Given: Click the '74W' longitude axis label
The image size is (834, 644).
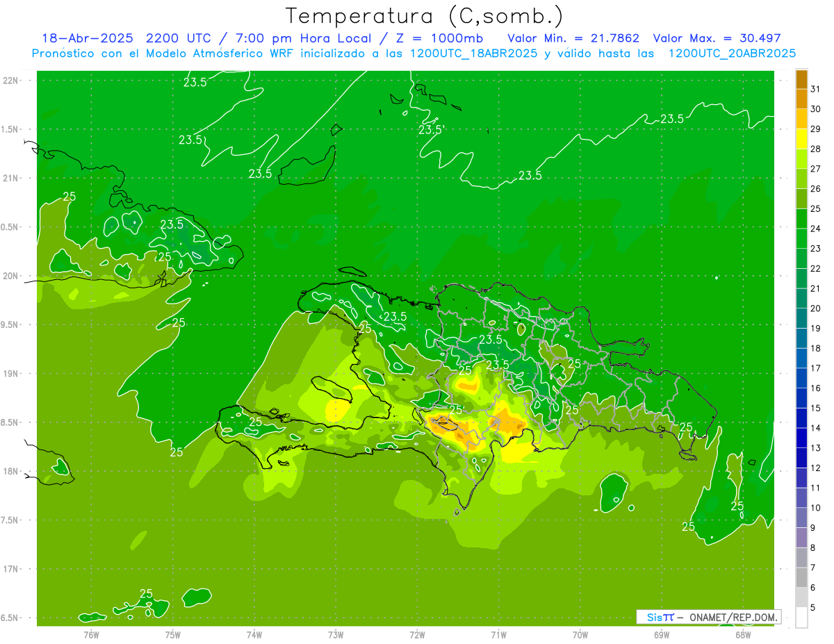Looking at the screenshot, I should point(254,634).
